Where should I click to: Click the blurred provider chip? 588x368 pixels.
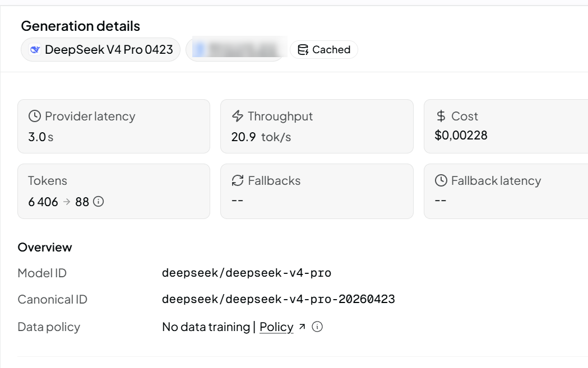(x=237, y=49)
